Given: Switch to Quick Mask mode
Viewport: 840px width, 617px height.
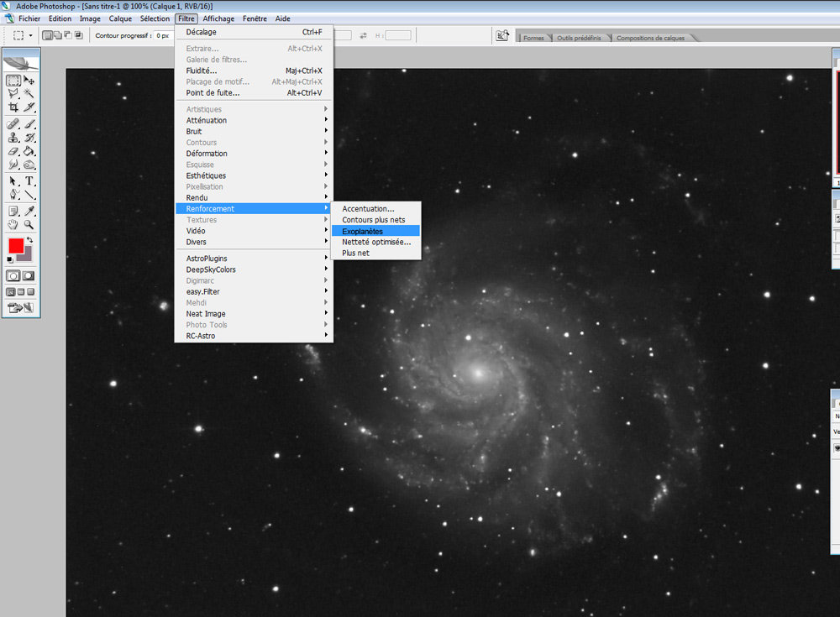Looking at the screenshot, I should pyautogui.click(x=29, y=276).
